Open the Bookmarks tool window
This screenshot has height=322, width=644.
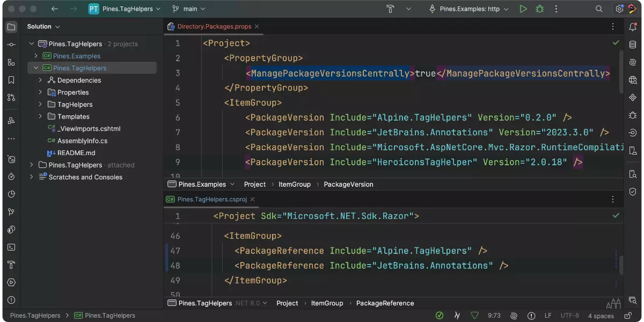click(x=11, y=80)
